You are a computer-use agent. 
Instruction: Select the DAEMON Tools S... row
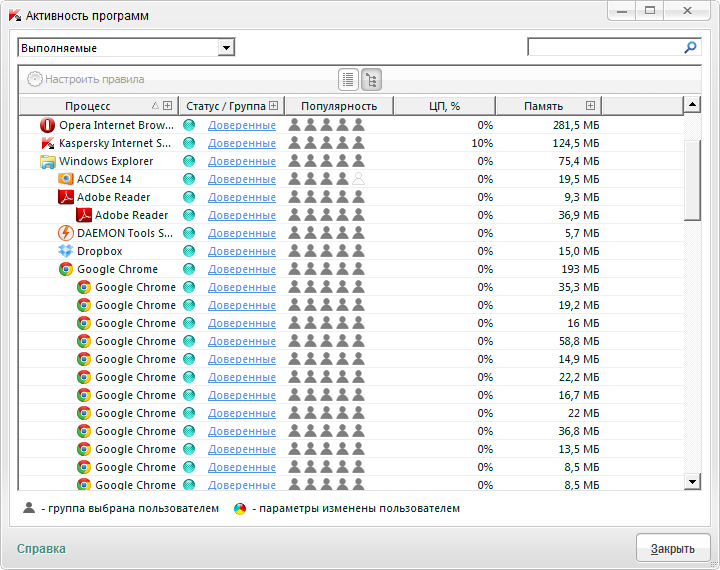351,233
